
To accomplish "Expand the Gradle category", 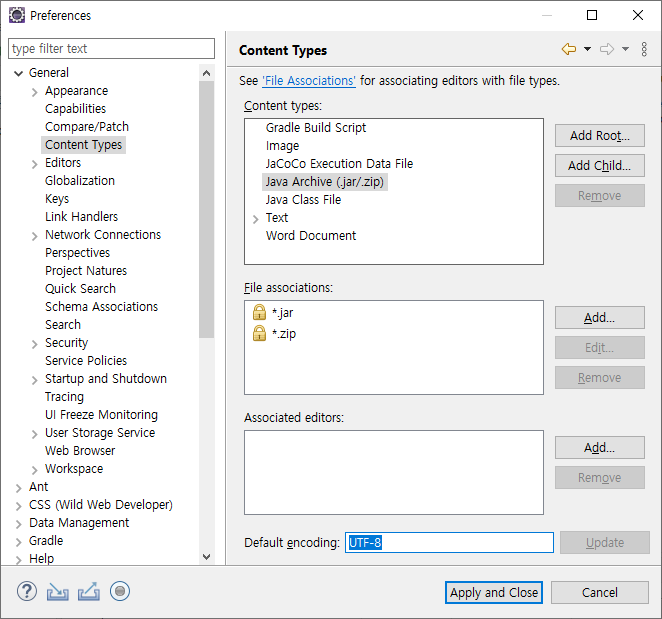I will click(18, 542).
